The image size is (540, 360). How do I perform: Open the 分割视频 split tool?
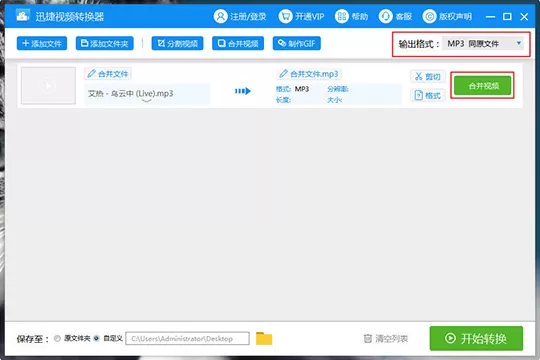(x=177, y=43)
